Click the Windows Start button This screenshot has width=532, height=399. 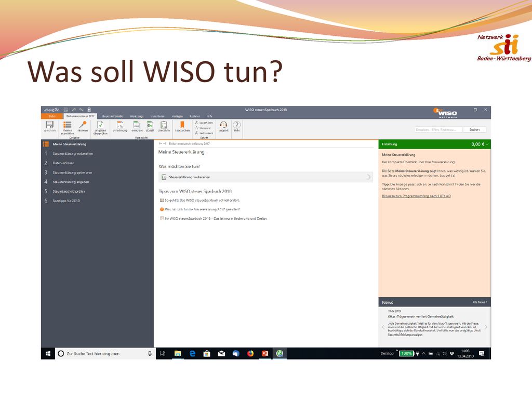48,353
